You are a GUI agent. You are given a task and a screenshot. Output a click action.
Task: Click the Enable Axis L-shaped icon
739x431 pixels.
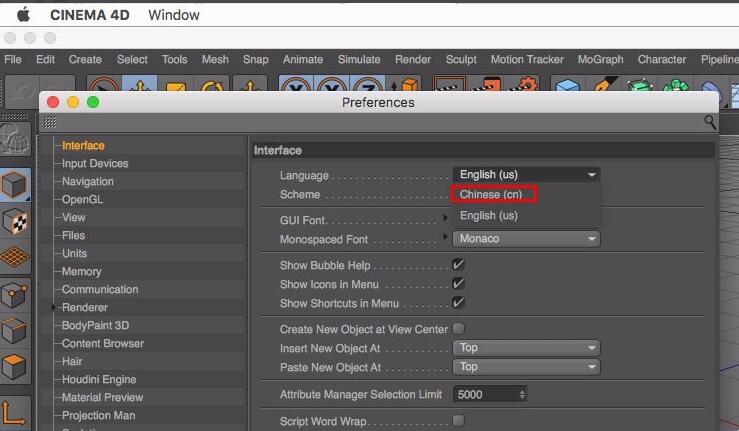pos(14,413)
